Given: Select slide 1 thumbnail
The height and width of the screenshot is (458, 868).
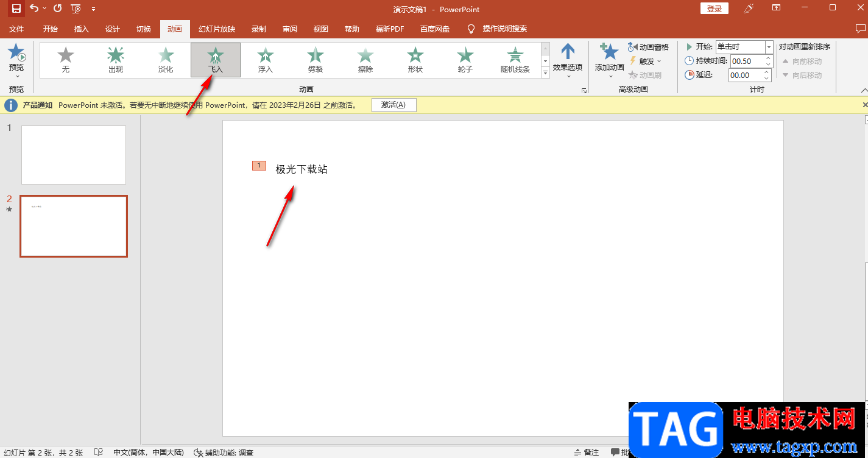Looking at the screenshot, I should tap(74, 155).
